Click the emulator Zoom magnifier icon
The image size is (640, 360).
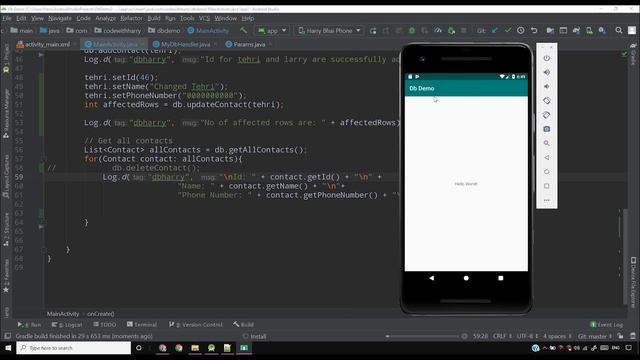pyautogui.click(x=547, y=143)
